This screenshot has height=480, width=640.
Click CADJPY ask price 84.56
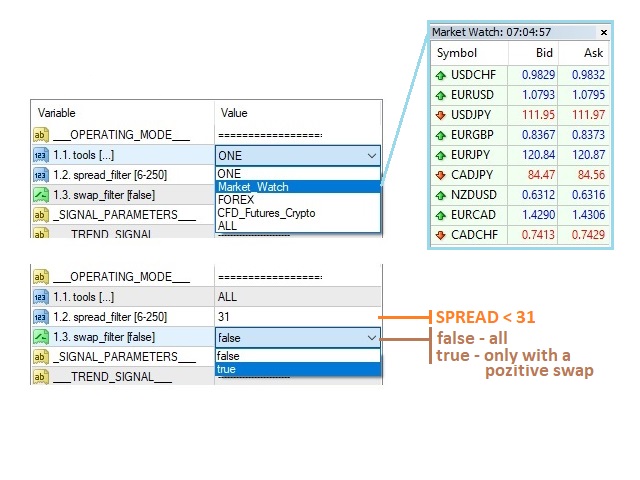(591, 175)
